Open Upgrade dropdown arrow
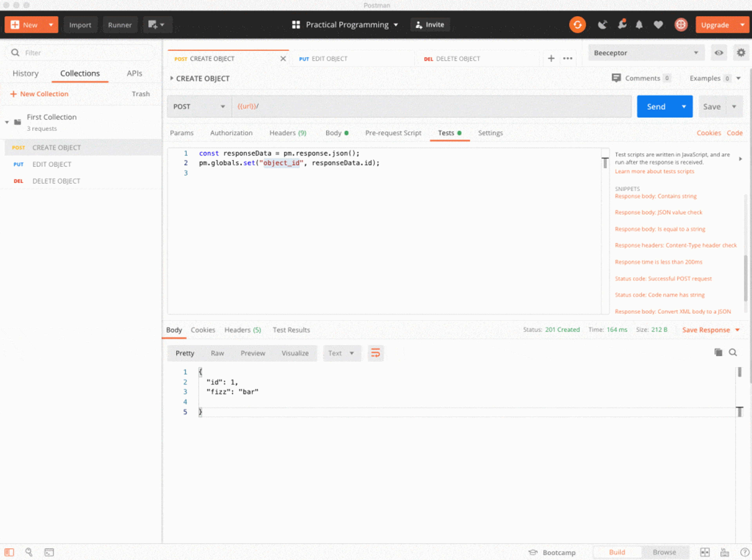 point(742,25)
